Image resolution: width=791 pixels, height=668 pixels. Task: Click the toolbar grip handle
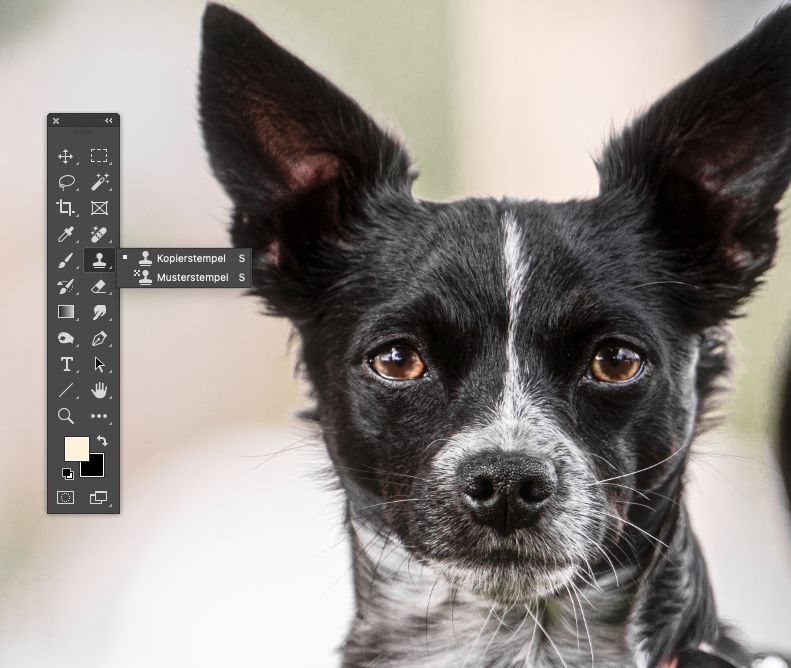(x=83, y=132)
